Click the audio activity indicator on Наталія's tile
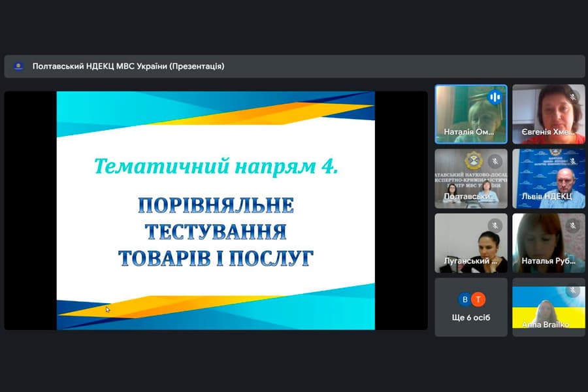Screen dimensions: 588x392 pyautogui.click(x=495, y=96)
